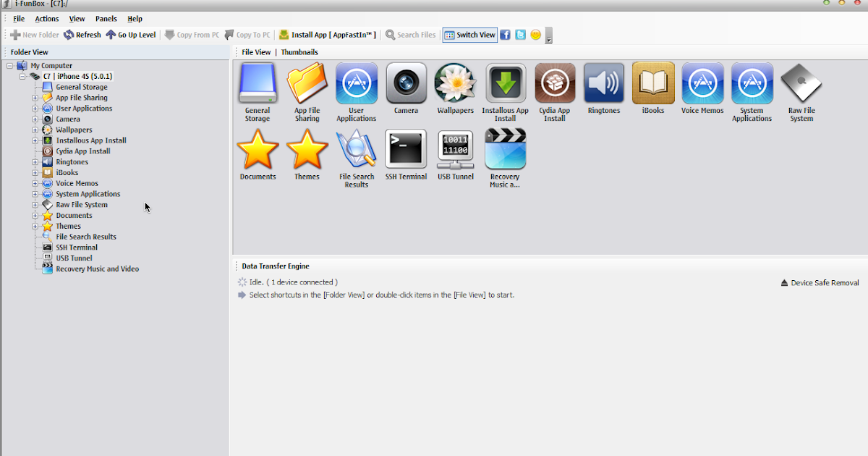Expand Raw File System tree node
This screenshot has width=868, height=456.
coord(35,205)
